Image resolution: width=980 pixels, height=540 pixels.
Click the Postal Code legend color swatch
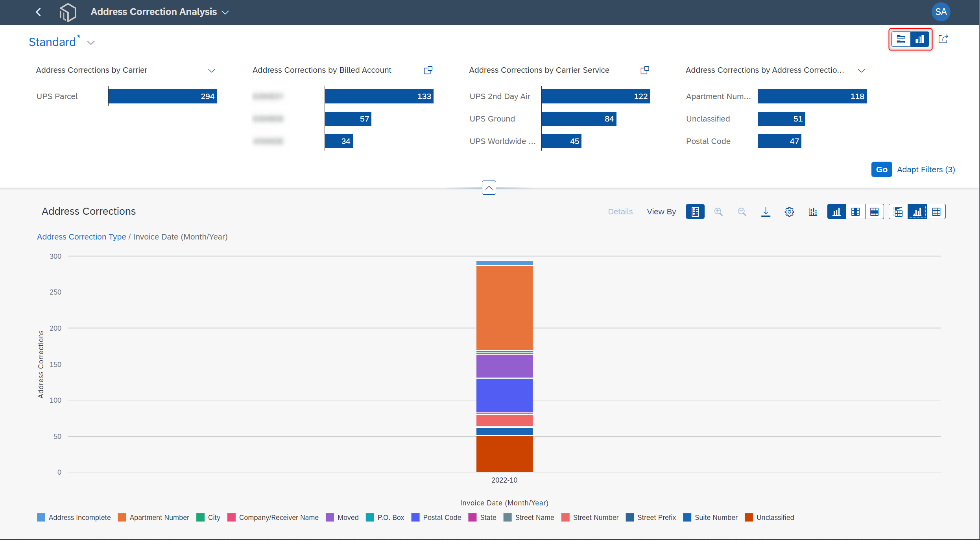pyautogui.click(x=415, y=517)
